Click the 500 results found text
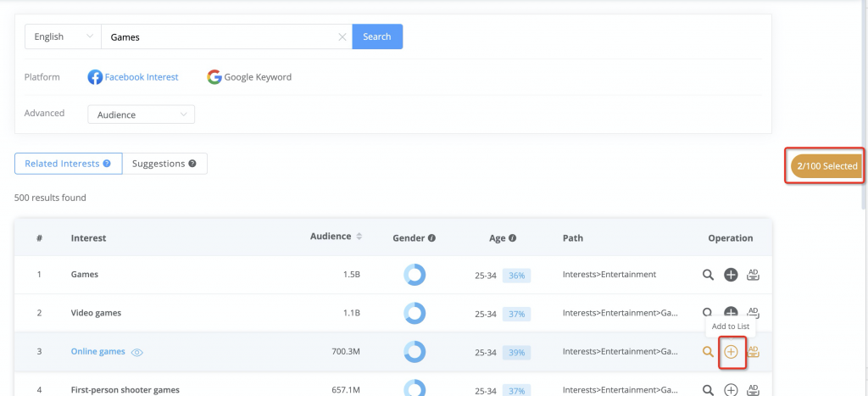The height and width of the screenshot is (396, 868). click(50, 198)
